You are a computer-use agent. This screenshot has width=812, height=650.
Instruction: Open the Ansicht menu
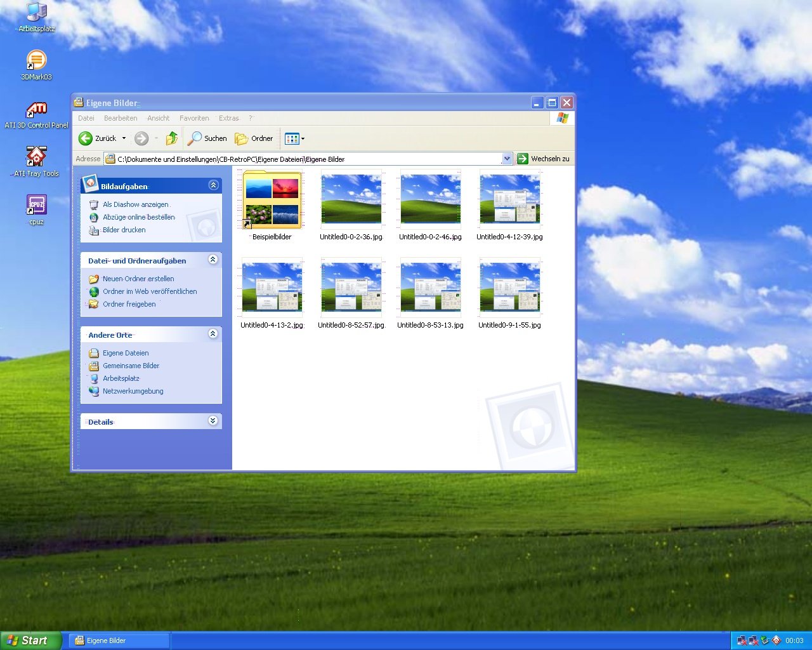159,118
